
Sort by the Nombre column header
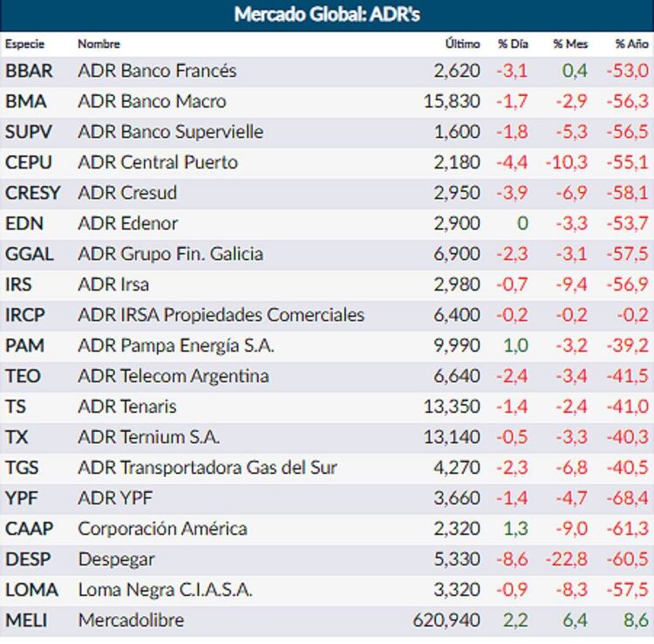(99, 44)
